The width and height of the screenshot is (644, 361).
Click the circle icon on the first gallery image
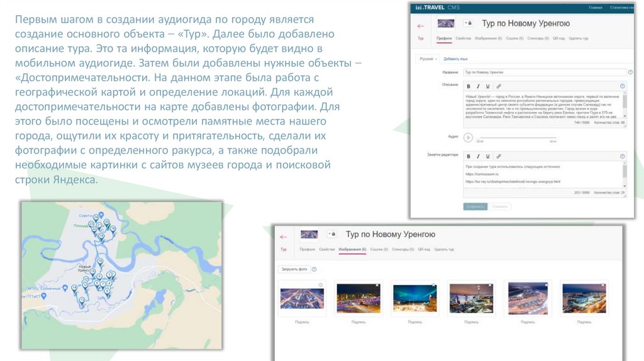320,285
